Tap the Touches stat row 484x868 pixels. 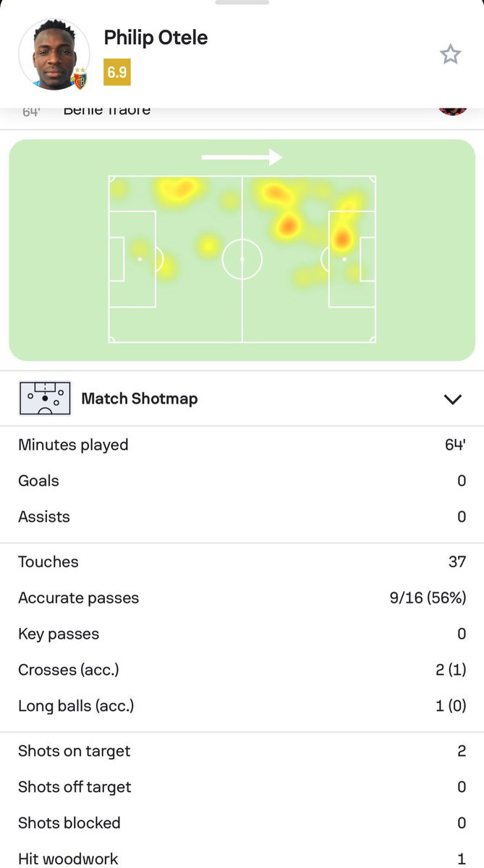point(242,562)
